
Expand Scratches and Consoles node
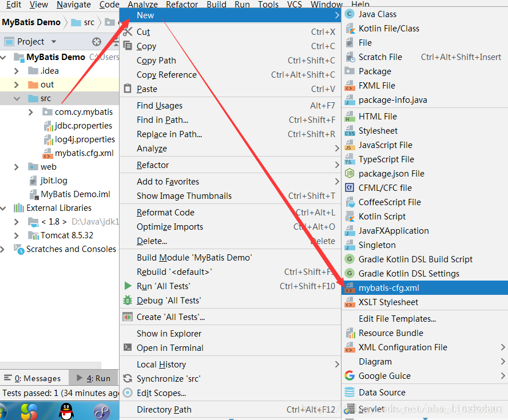3,250
